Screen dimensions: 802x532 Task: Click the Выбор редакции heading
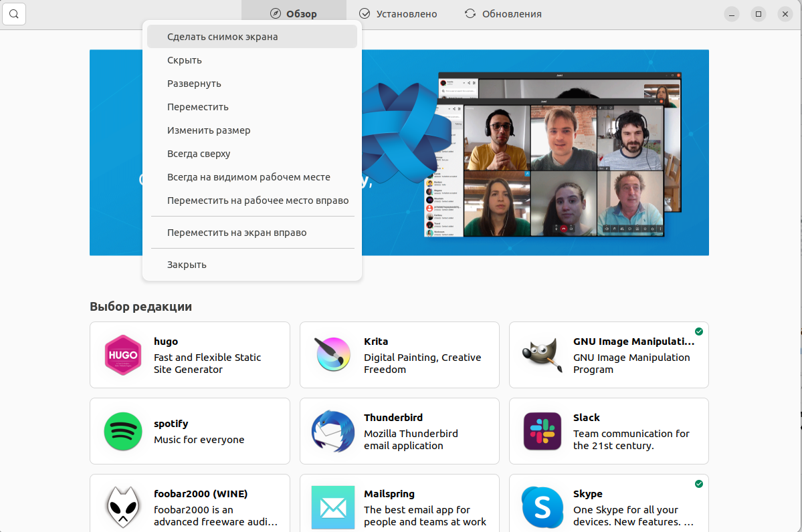pyautogui.click(x=140, y=307)
